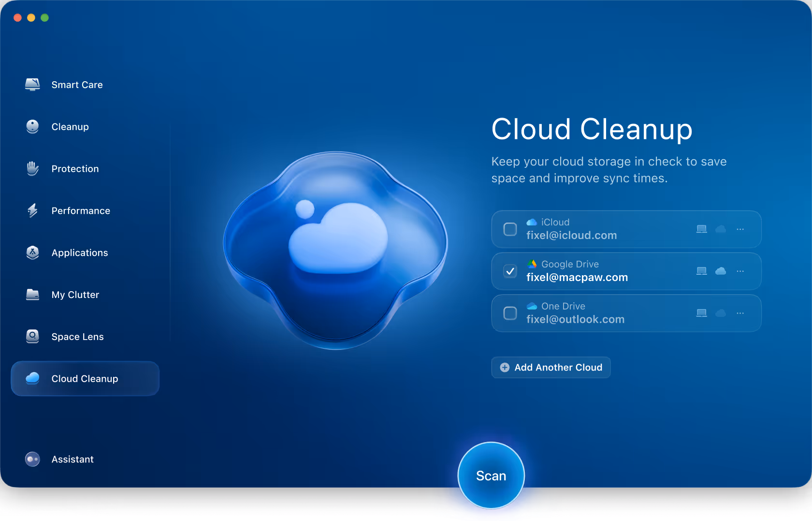Maximize the window with the green button
Image resolution: width=812 pixels, height=521 pixels.
pyautogui.click(x=44, y=18)
